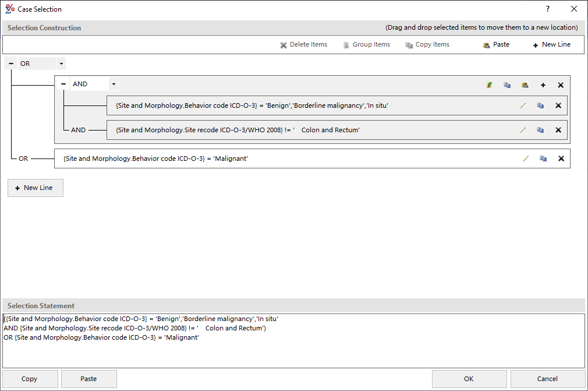Delete the Colon and Rectum condition row
The width and height of the screenshot is (588, 391).
click(x=558, y=130)
